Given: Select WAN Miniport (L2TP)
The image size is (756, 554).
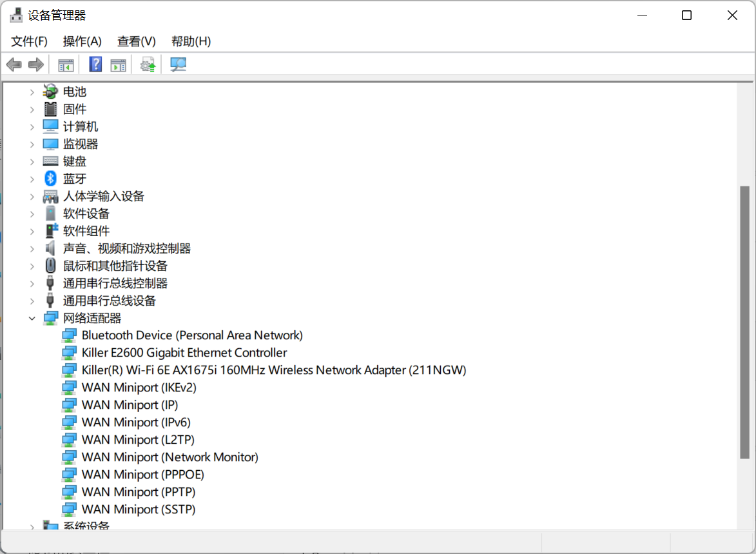Looking at the screenshot, I should (x=138, y=440).
